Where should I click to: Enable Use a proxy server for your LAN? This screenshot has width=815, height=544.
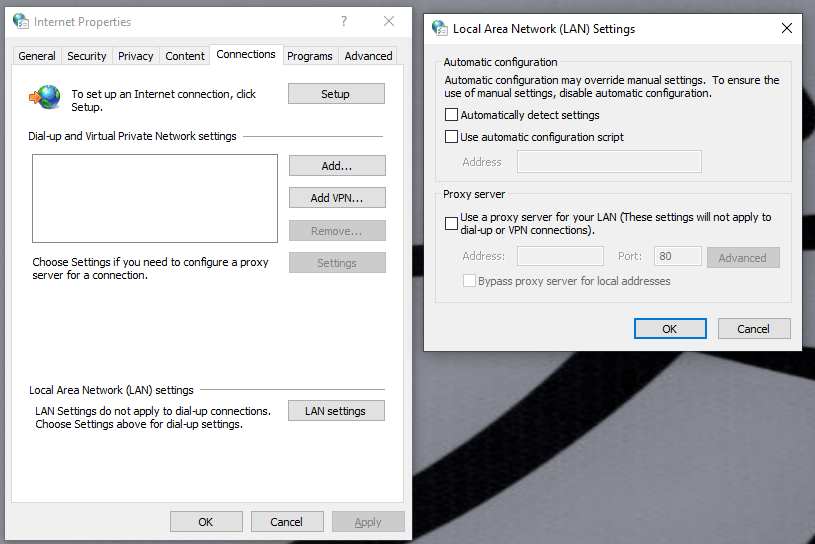click(x=452, y=223)
